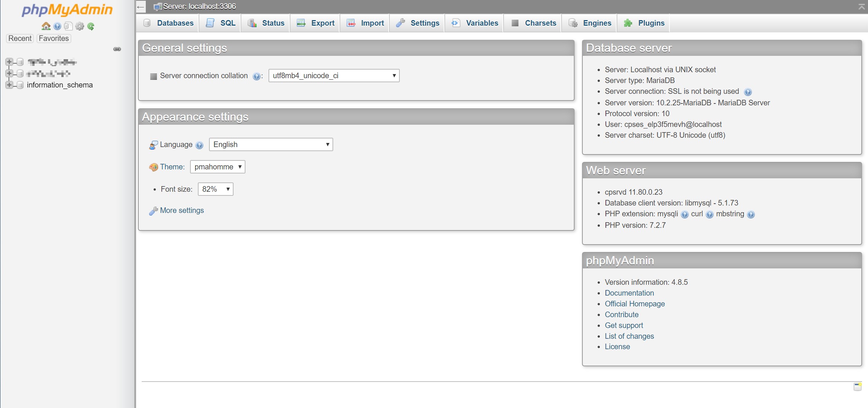Click the Settings tab icon
868x408 pixels.
pos(400,23)
